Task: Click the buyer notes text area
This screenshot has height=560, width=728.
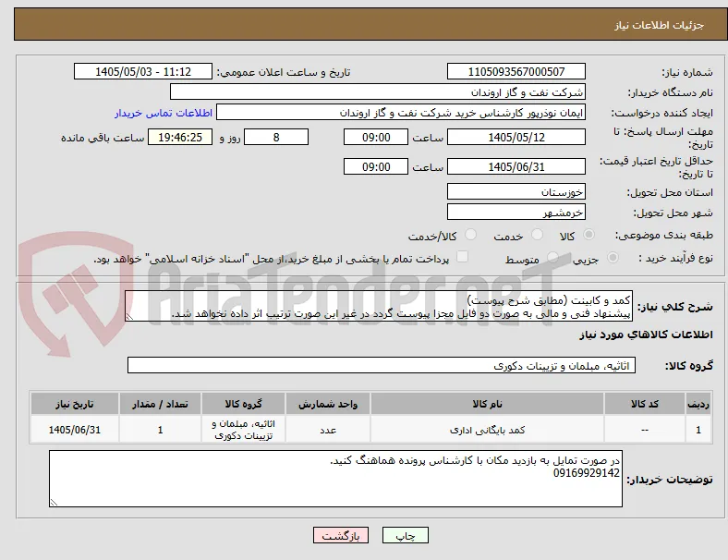Action: [335, 479]
